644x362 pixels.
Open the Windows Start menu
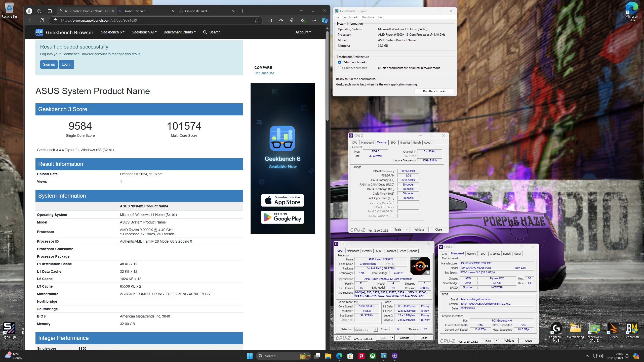(x=250, y=356)
